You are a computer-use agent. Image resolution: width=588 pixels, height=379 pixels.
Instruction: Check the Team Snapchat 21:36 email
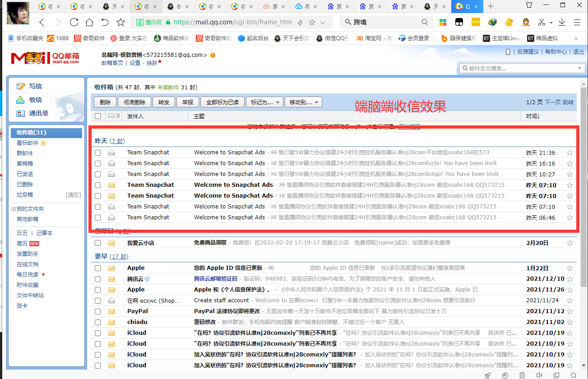(x=98, y=153)
